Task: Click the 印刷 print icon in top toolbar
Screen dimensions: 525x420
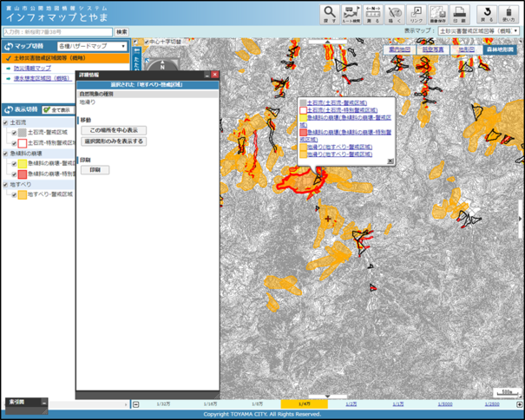Action: coord(460,15)
